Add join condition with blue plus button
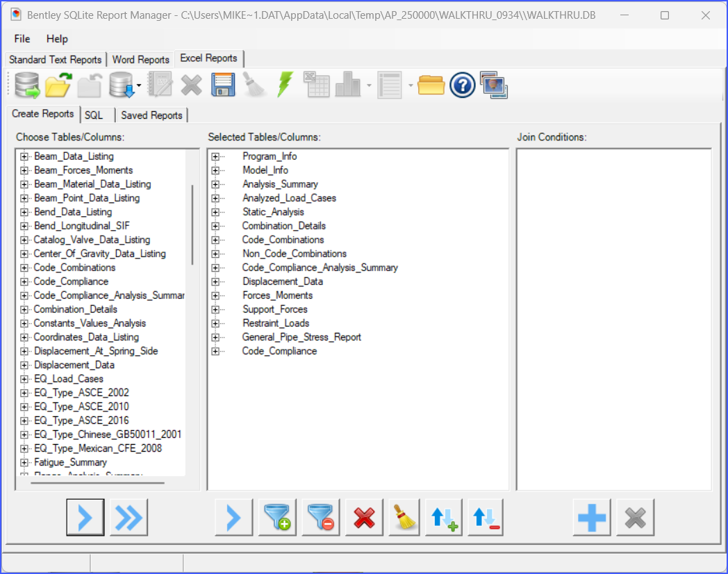The height and width of the screenshot is (574, 728). coord(592,517)
